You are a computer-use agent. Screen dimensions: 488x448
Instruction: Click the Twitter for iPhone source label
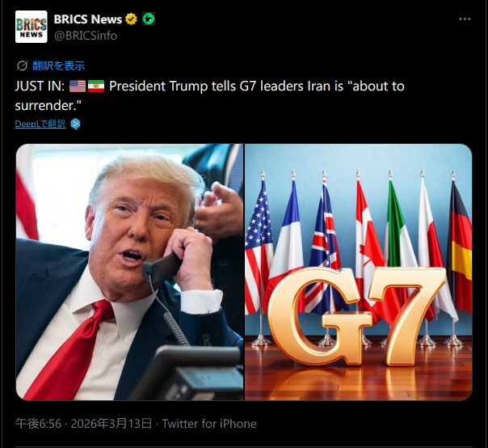[x=209, y=424]
